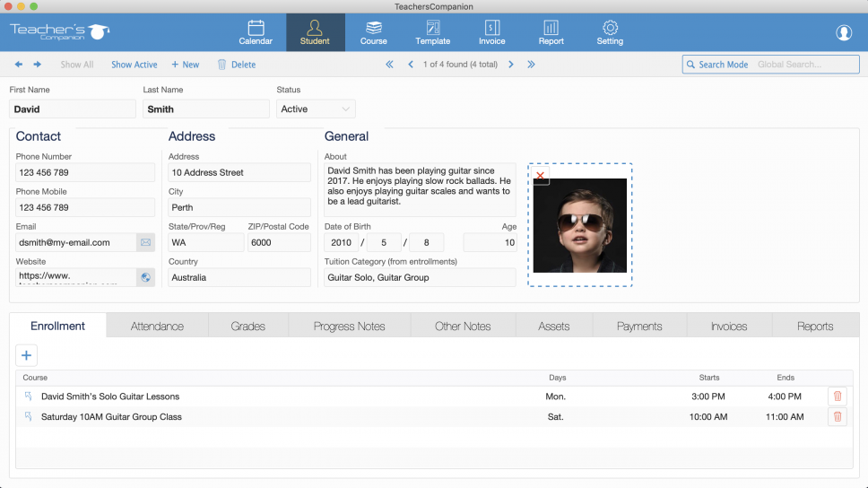Switch to the Invoices tab
The height and width of the screenshot is (488, 868).
coord(729,327)
